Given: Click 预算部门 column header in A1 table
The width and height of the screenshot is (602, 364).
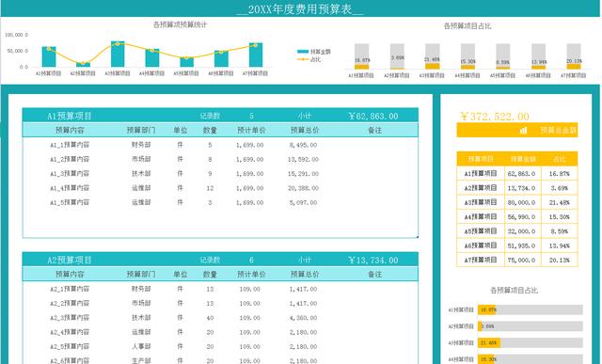Looking at the screenshot, I should point(141,130).
